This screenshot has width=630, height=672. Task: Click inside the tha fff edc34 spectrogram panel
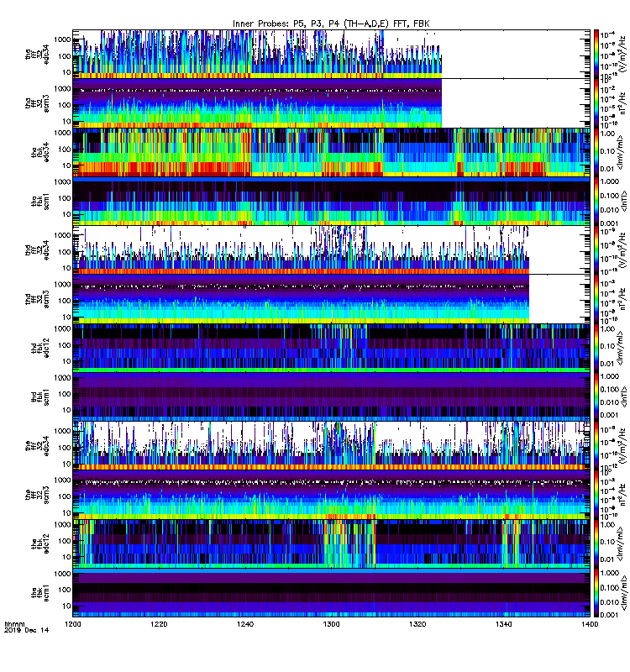331,54
